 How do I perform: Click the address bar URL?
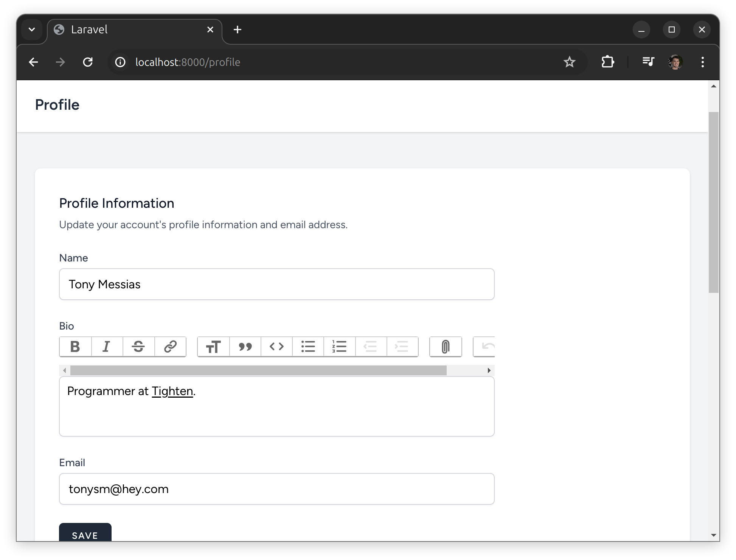188,62
